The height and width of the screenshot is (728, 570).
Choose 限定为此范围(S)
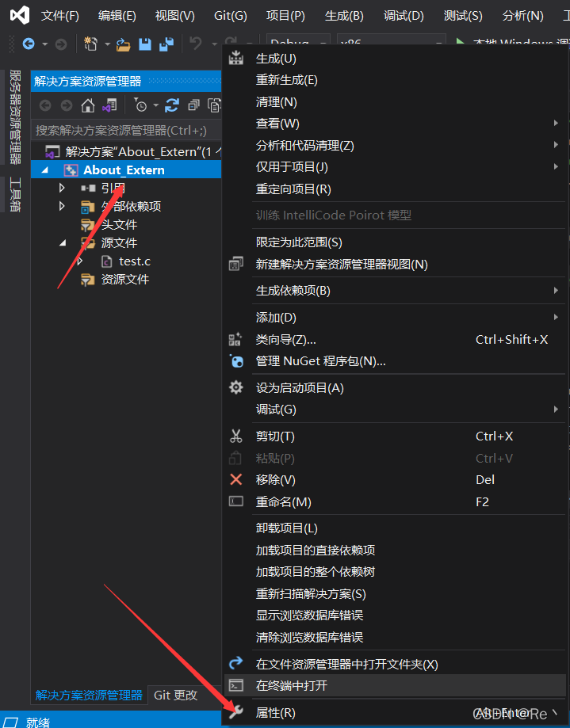395,242
